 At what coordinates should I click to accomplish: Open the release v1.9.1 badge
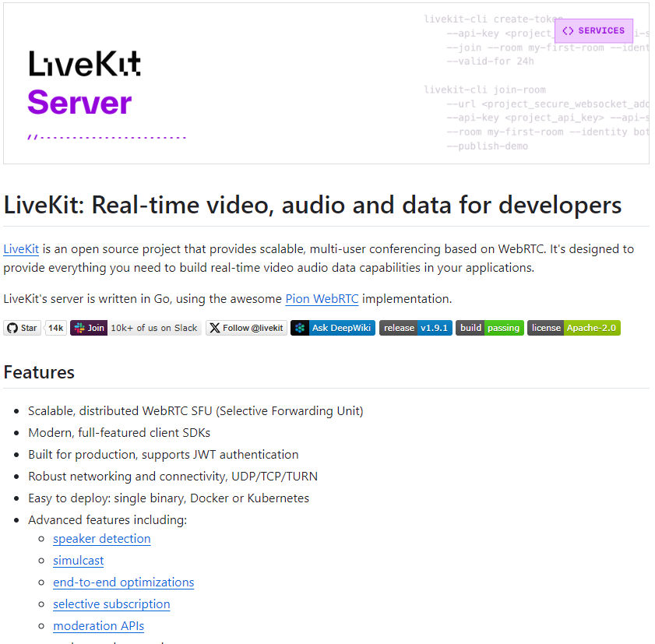[x=416, y=328]
